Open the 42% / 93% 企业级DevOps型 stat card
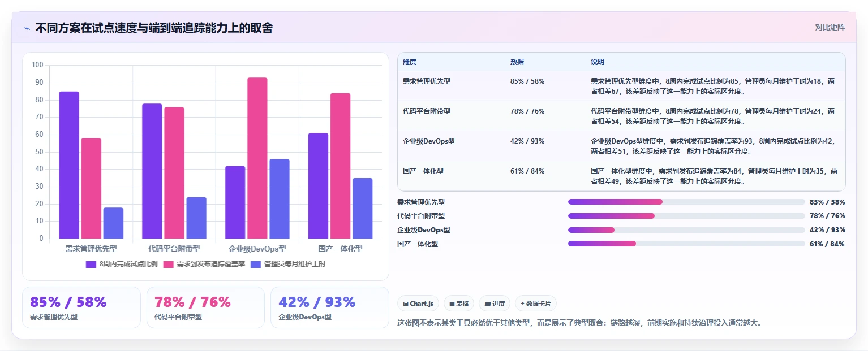Image resolution: width=868 pixels, height=351 pixels. (x=330, y=307)
